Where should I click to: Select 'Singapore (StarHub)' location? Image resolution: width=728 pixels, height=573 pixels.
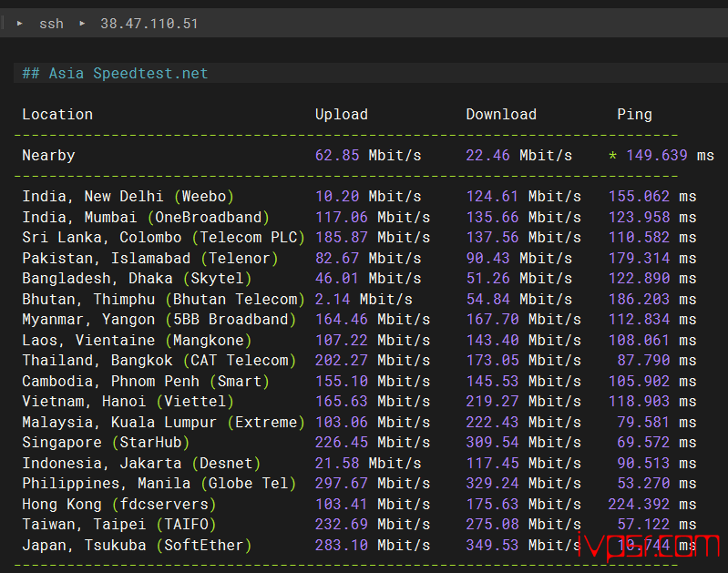pos(106,443)
